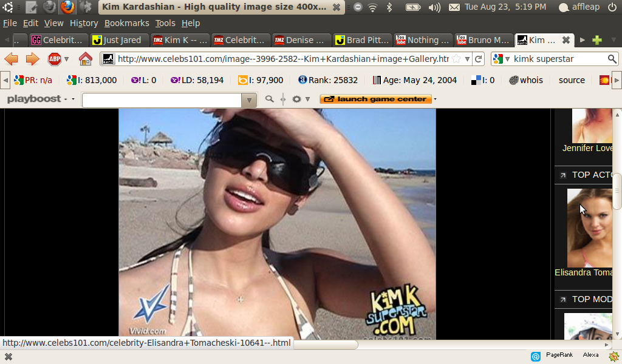Reload the page with refresh icon
Viewport: 622px width, 364px height.
[479, 59]
